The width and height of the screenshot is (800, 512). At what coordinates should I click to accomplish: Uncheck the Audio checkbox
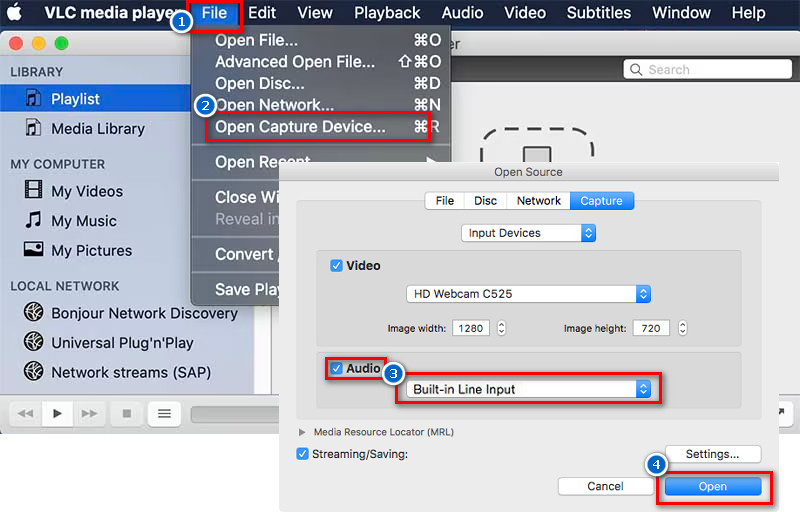click(336, 368)
